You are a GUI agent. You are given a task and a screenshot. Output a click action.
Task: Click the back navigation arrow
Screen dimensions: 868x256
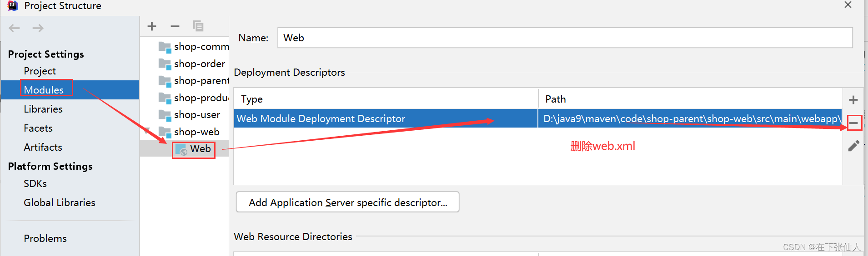[x=14, y=28]
